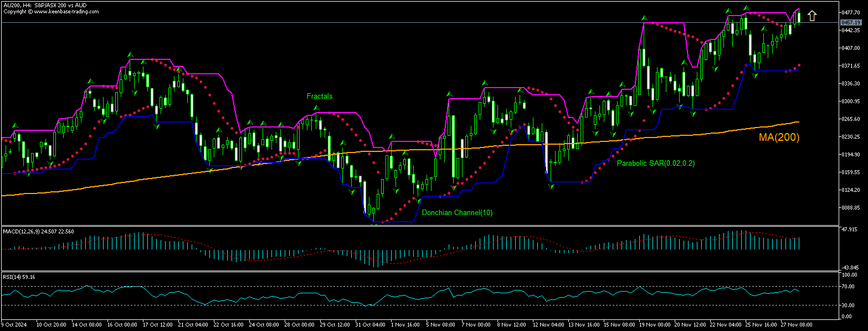Click the MACD 47.915 scale label
This screenshot has width=868, height=331.
[848, 229]
